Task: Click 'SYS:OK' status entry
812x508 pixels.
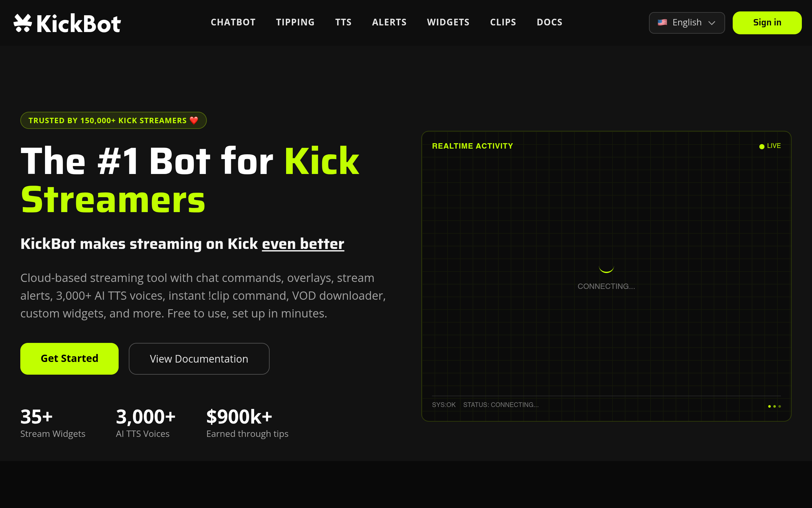Action: point(443,405)
